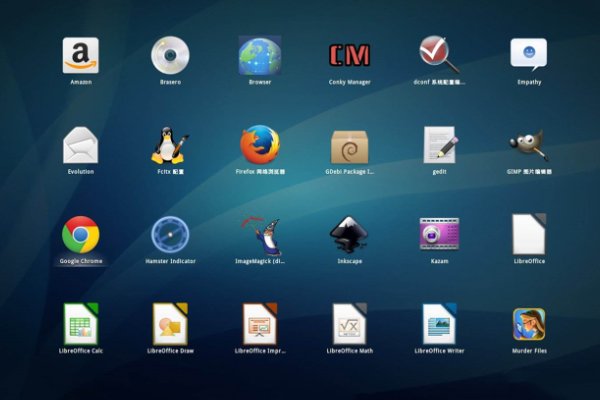The height and width of the screenshot is (400, 600).
Task: Launch Conky Manager
Action: [x=349, y=55]
